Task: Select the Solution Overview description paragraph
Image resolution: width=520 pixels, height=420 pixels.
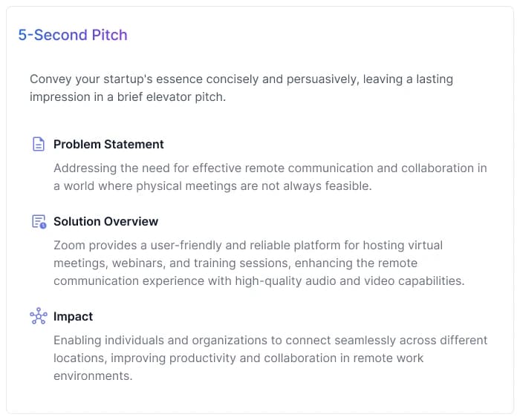Action: coord(259,263)
